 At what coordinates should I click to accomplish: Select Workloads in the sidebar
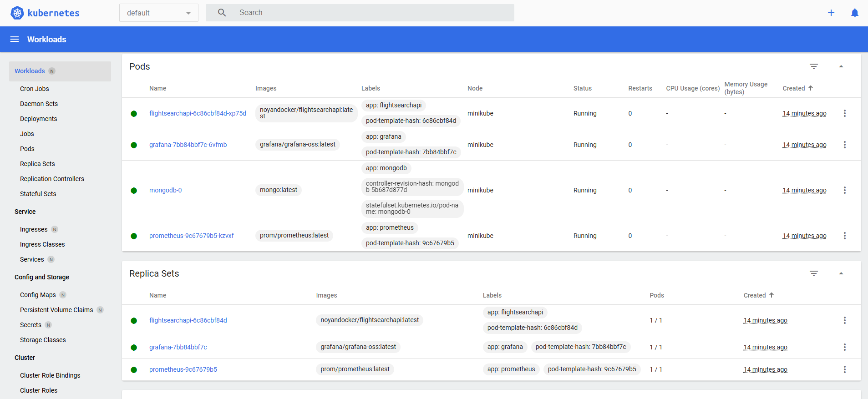[60, 71]
